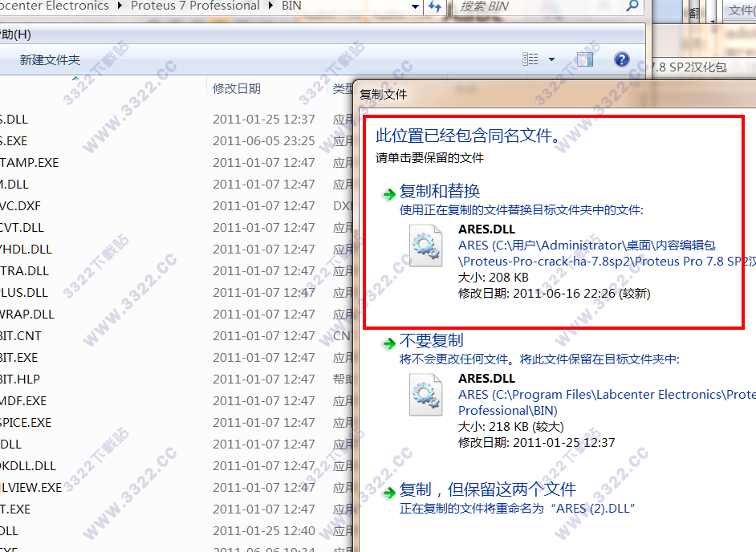Viewport: 756px width, 552px height.
Task: Choose the 不要复制 option
Action: coord(432,341)
